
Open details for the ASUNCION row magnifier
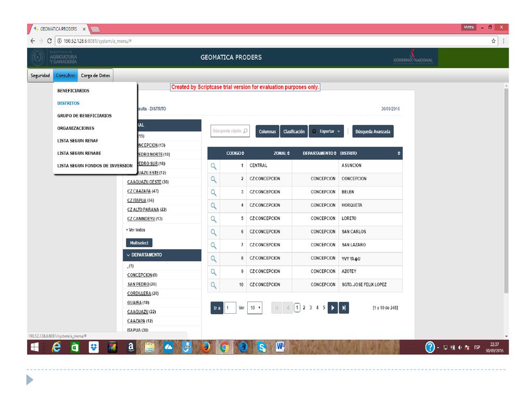coord(214,166)
